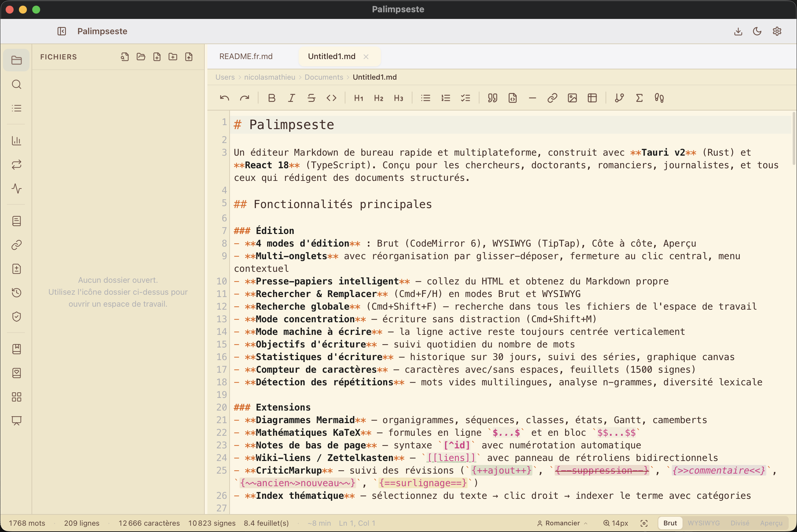Switch to WYSIWYG editing mode
The width and height of the screenshot is (797, 532).
coord(703,523)
